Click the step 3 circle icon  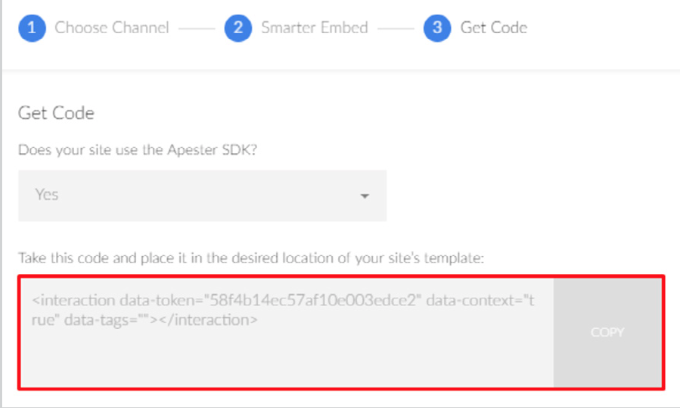pyautogui.click(x=437, y=28)
